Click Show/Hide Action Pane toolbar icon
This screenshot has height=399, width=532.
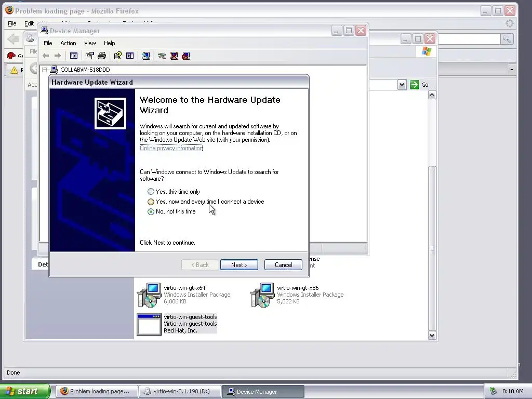pyautogui.click(x=130, y=56)
